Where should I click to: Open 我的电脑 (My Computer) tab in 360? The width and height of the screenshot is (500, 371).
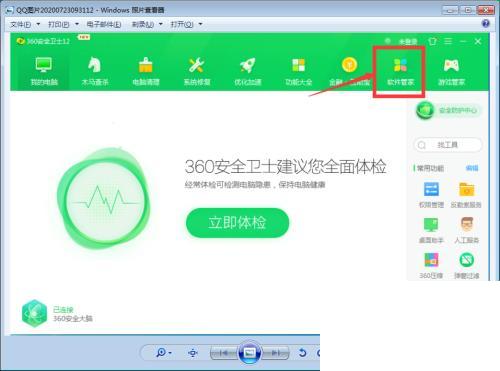pos(44,71)
